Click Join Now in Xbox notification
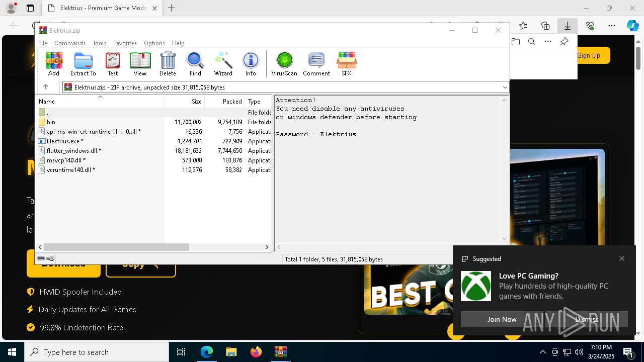644x362 pixels. tap(502, 319)
